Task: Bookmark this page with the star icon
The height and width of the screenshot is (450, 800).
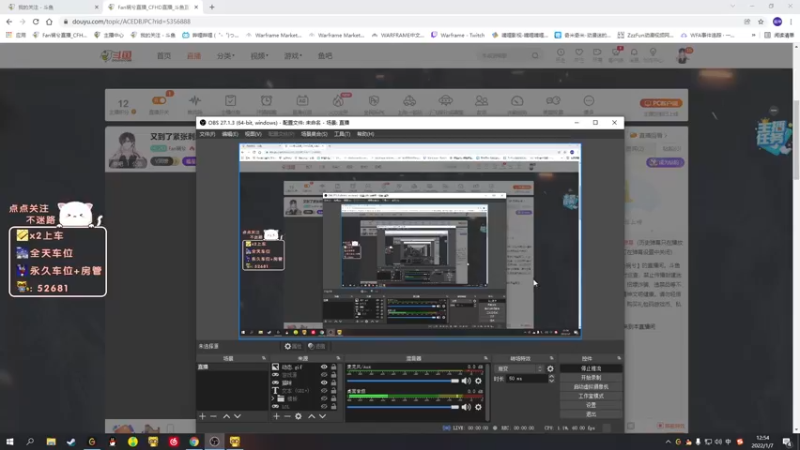Action: point(761,21)
